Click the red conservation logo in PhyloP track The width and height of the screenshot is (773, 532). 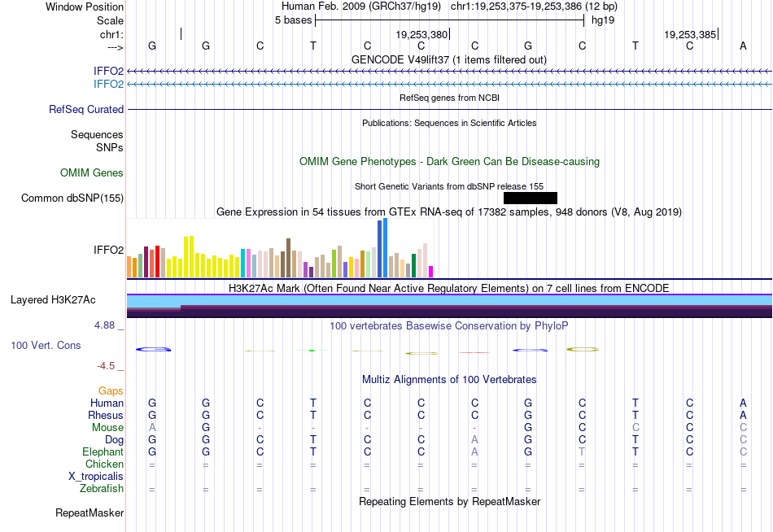click(474, 352)
